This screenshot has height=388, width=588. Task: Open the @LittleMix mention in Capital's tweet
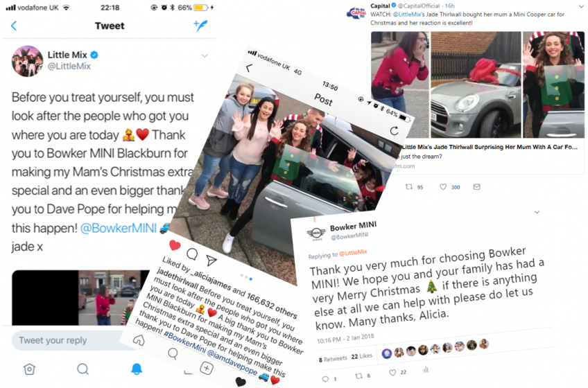tap(406, 15)
